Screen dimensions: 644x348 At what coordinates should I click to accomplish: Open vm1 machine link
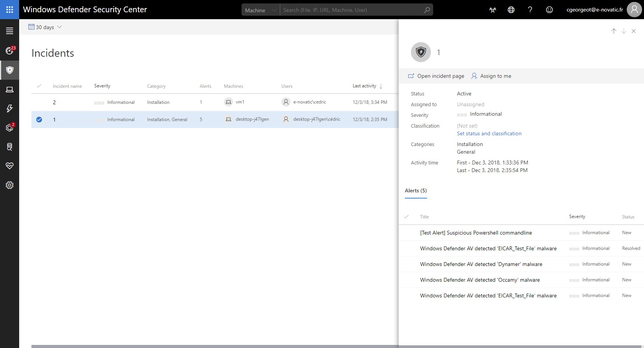pos(240,102)
